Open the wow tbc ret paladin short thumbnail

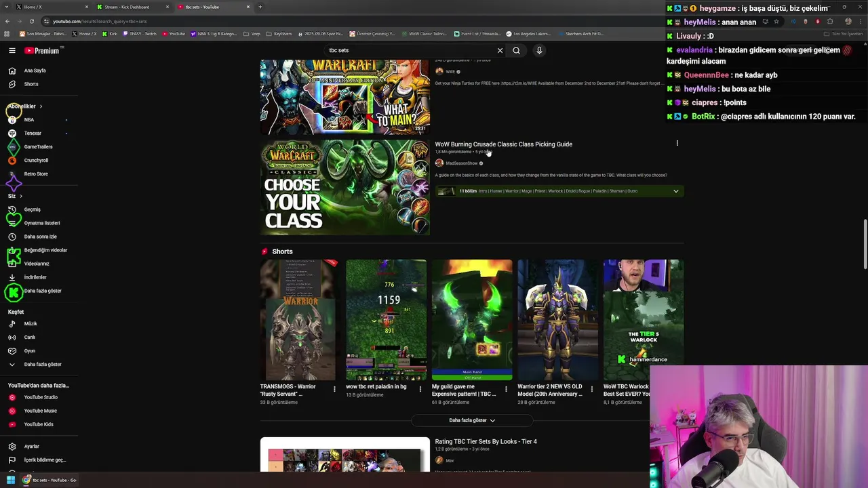coord(386,320)
